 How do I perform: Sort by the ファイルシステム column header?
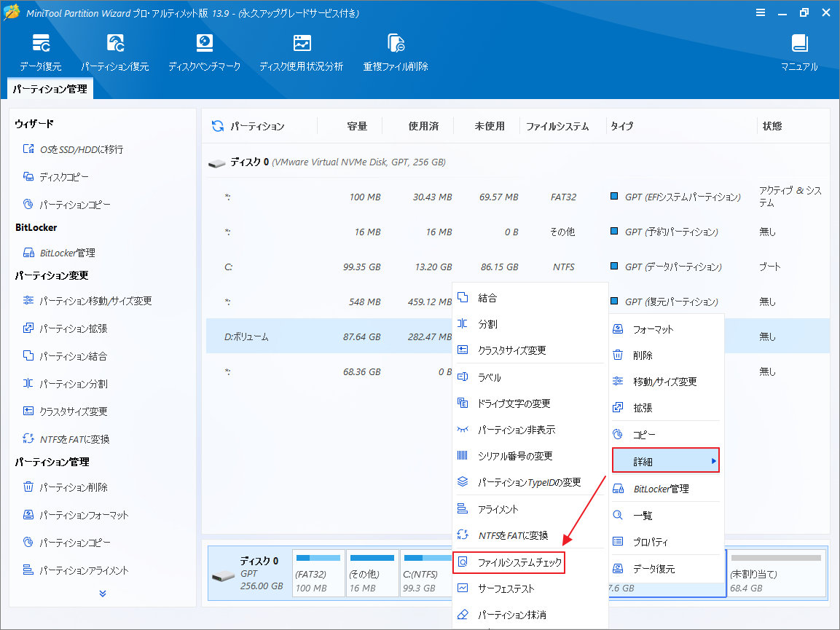[557, 127]
